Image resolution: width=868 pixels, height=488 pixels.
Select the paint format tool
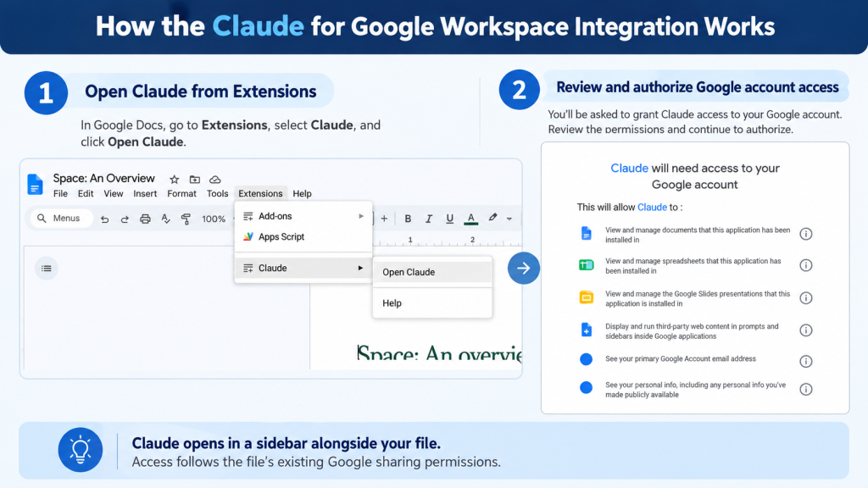pos(186,219)
